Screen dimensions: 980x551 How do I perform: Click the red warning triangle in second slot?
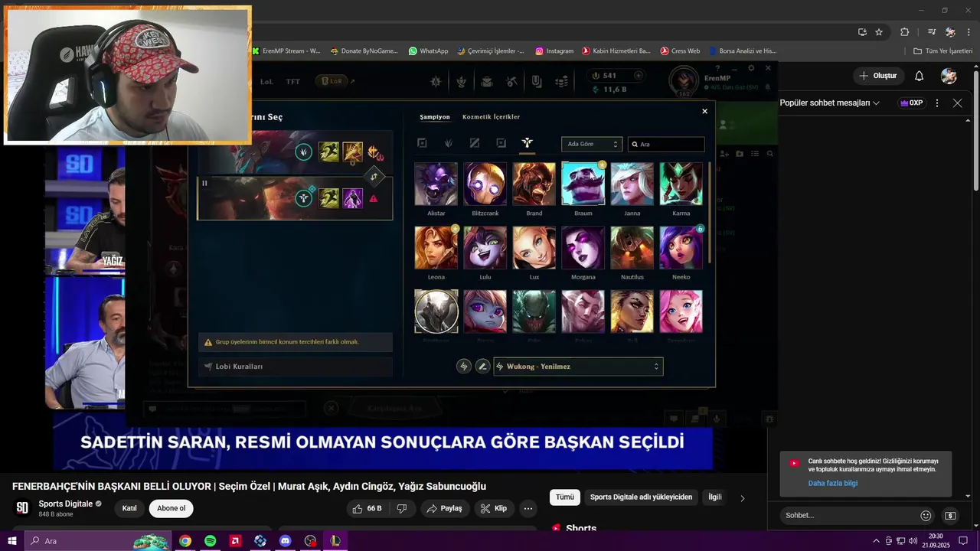[374, 199]
